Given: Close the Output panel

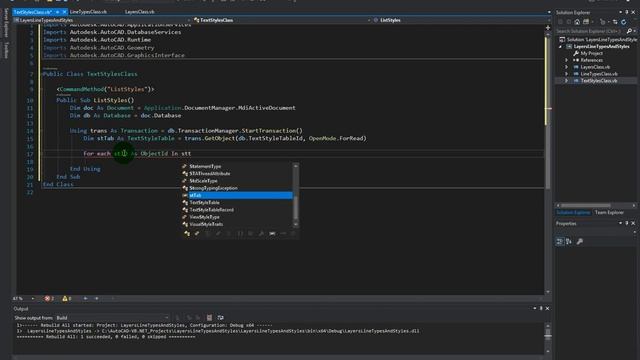Looking at the screenshot, I should (x=547, y=309).
